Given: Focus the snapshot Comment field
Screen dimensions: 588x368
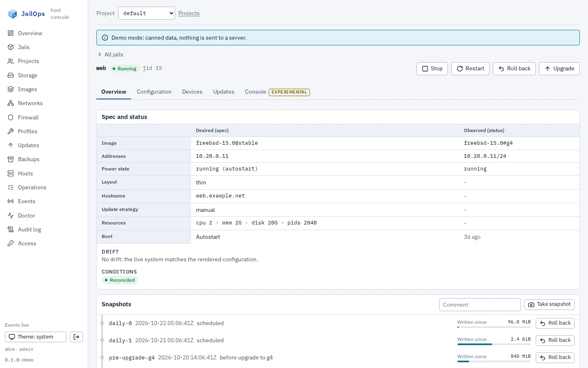Looking at the screenshot, I should 480,305.
